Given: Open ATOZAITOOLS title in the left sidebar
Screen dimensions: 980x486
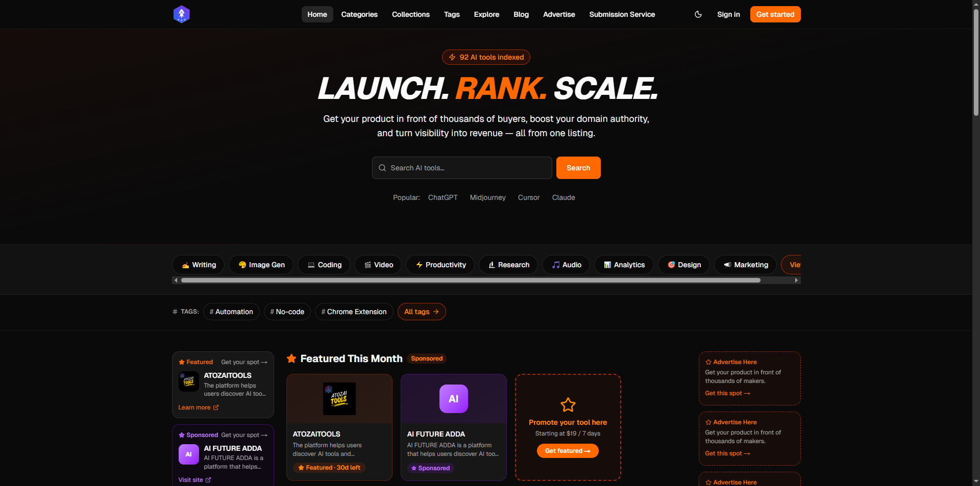Looking at the screenshot, I should pos(228,375).
